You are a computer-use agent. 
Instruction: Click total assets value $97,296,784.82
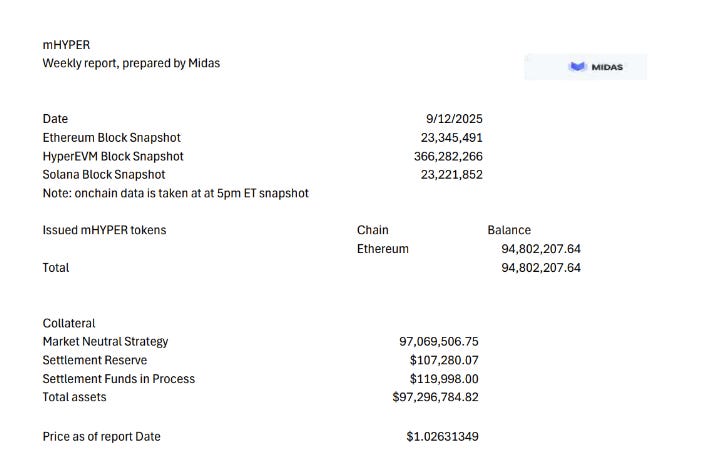pyautogui.click(x=435, y=397)
